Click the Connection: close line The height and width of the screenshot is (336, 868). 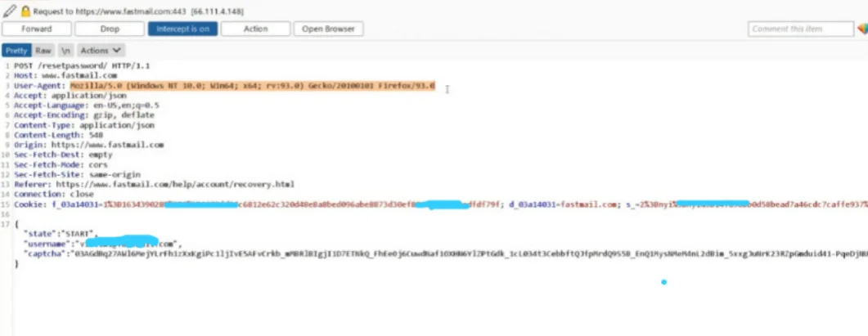tap(54, 195)
